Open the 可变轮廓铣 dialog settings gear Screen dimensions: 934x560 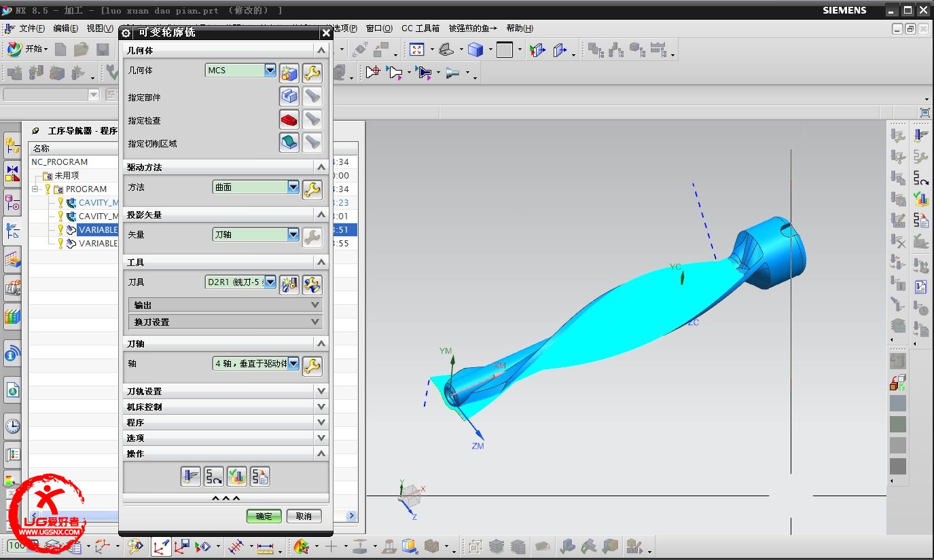coord(126,33)
